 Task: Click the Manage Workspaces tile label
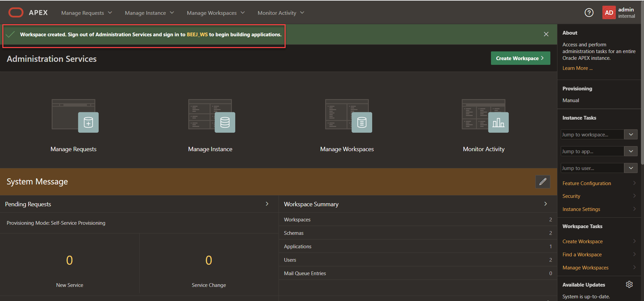347,149
